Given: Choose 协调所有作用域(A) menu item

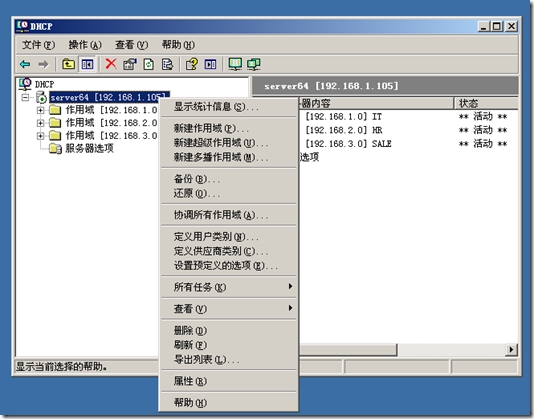Looking at the screenshot, I should pos(229,215).
